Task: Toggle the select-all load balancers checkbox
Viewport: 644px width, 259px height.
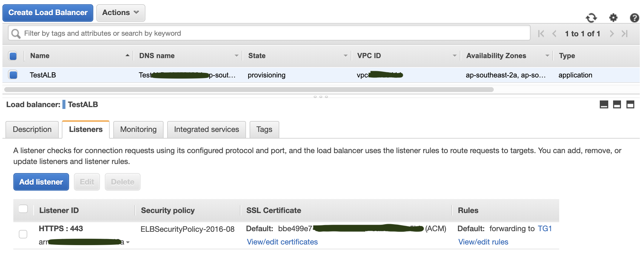Action: (13, 56)
